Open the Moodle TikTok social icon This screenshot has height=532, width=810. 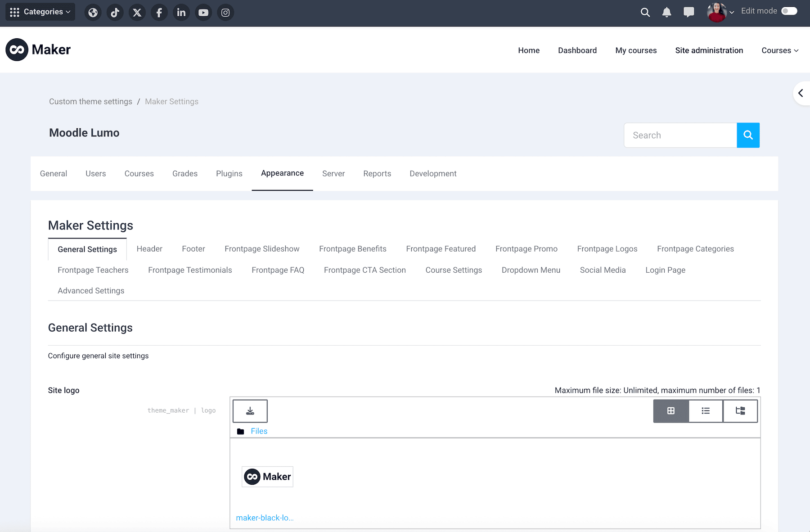115,12
